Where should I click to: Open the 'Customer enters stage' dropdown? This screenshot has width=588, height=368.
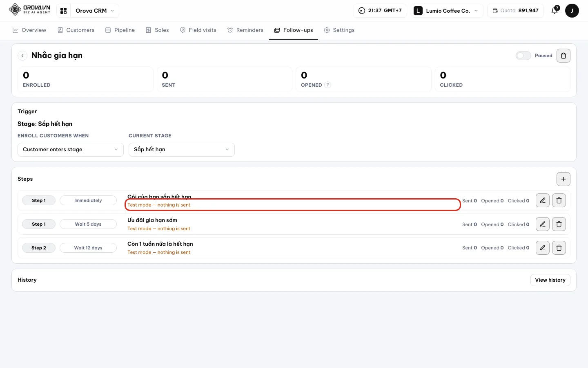tap(71, 150)
